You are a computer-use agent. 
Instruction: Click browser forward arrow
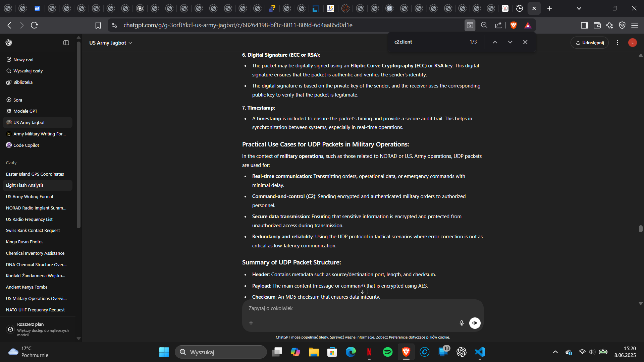22,25
